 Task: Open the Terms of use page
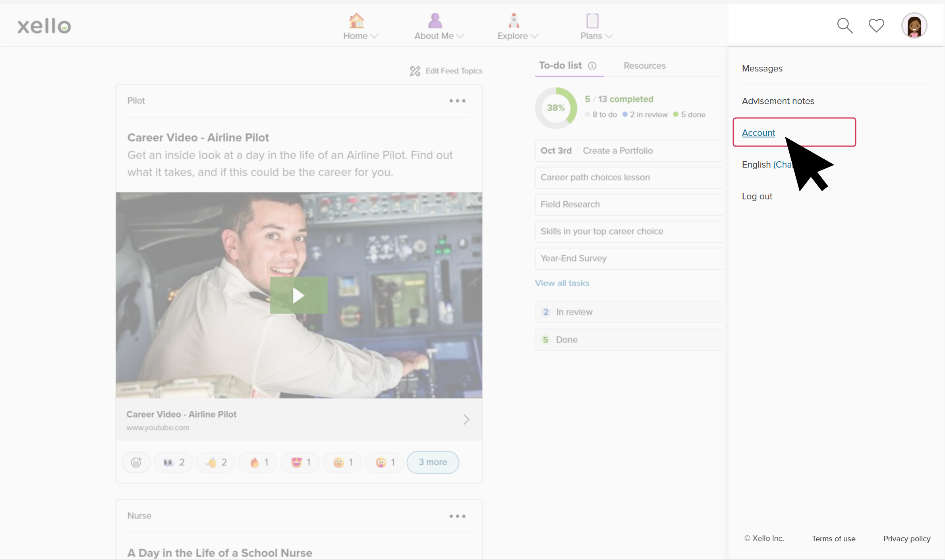[833, 538]
